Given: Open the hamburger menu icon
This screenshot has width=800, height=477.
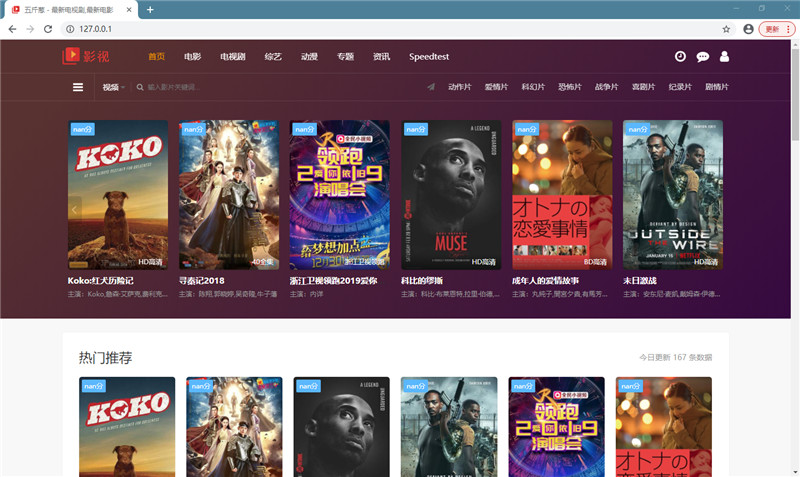Looking at the screenshot, I should click(78, 87).
